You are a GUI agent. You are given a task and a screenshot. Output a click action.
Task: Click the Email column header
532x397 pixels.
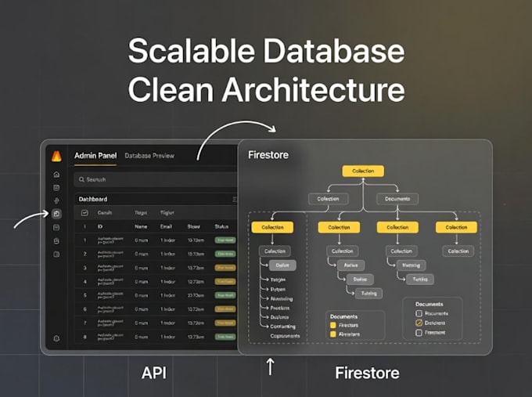click(166, 226)
